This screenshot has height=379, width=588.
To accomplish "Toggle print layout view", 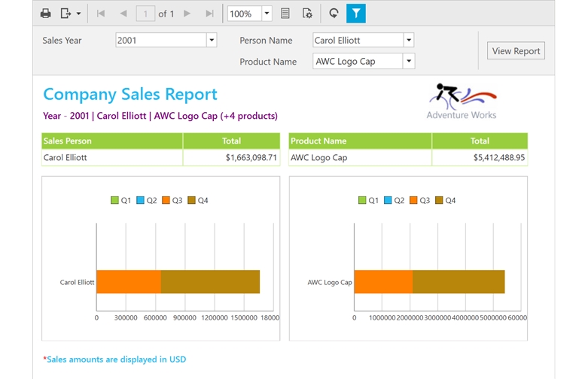I will pyautogui.click(x=285, y=14).
